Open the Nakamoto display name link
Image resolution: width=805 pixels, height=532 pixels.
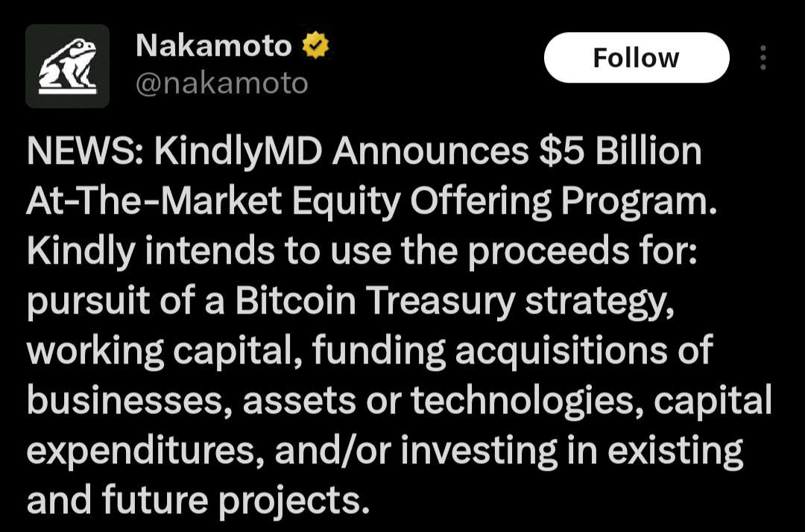pos(214,45)
